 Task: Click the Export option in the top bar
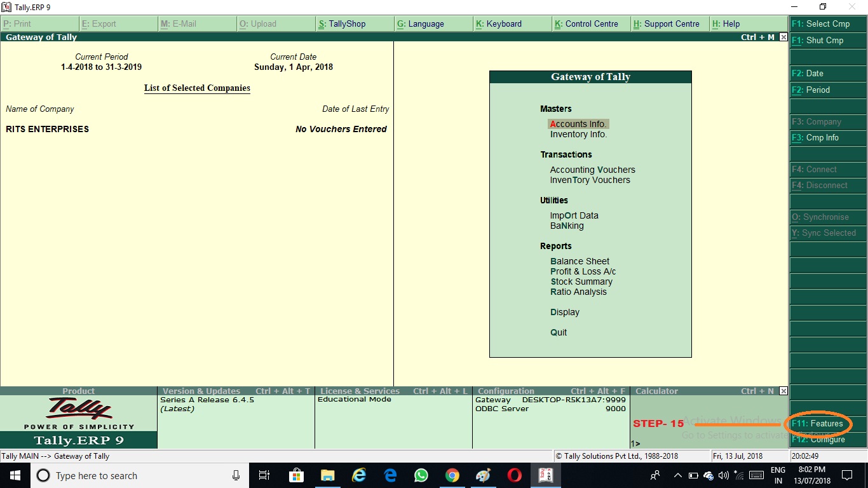[118, 24]
